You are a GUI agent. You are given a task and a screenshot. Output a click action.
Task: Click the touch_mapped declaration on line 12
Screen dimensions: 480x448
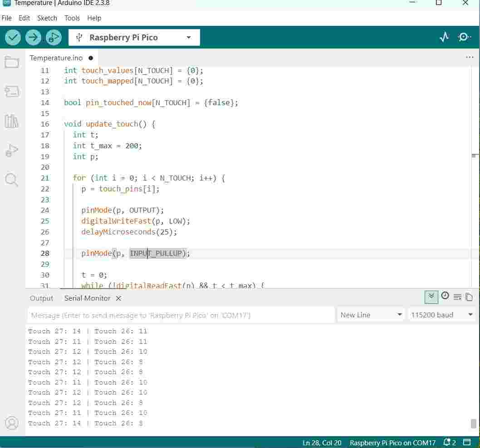click(133, 81)
